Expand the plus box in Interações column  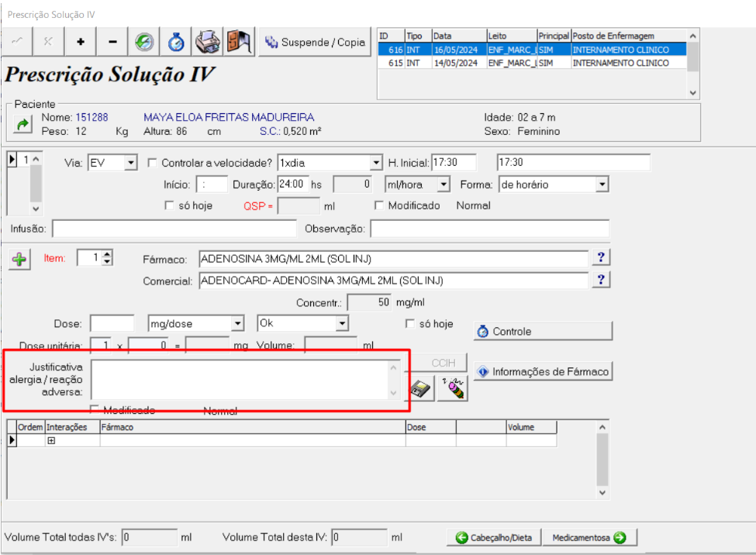[51, 441]
